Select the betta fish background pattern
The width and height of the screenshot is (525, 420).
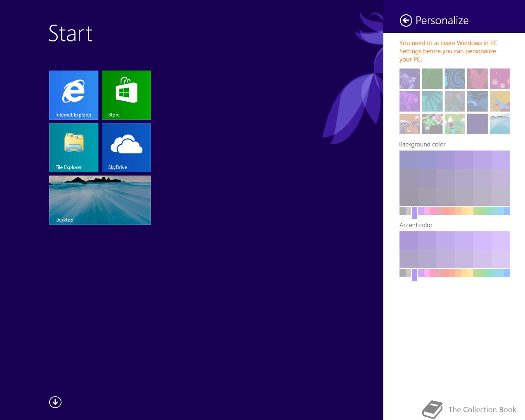point(410,79)
